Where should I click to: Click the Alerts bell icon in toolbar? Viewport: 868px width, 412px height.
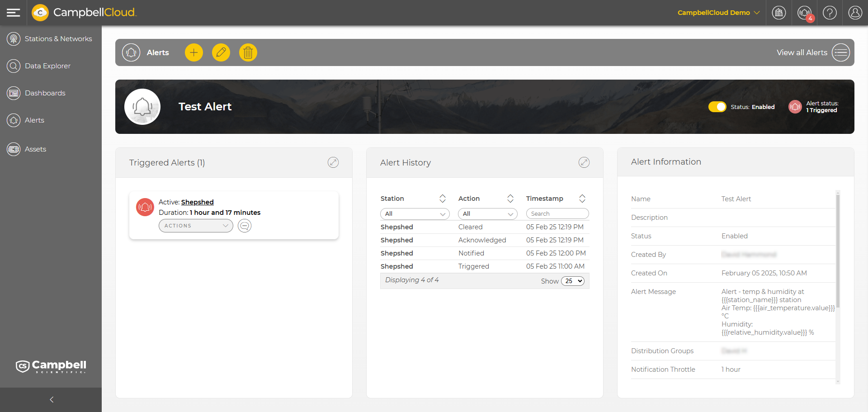131,52
